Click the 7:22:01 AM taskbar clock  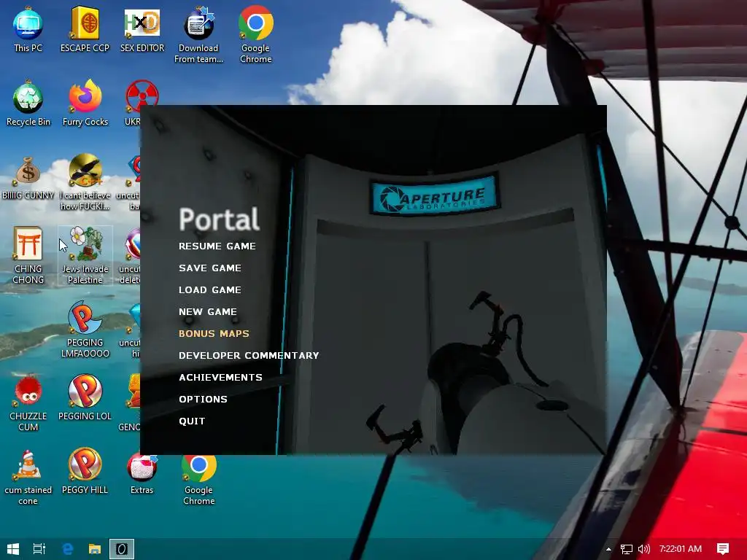(x=681, y=549)
